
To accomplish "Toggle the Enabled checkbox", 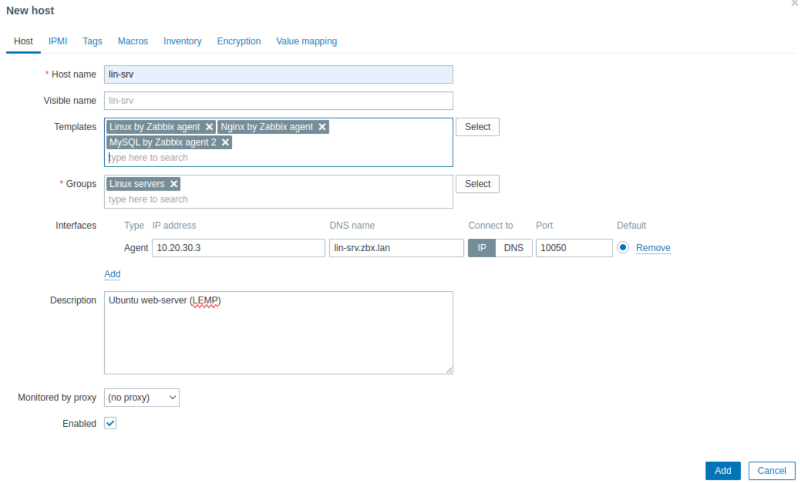I will (x=110, y=423).
